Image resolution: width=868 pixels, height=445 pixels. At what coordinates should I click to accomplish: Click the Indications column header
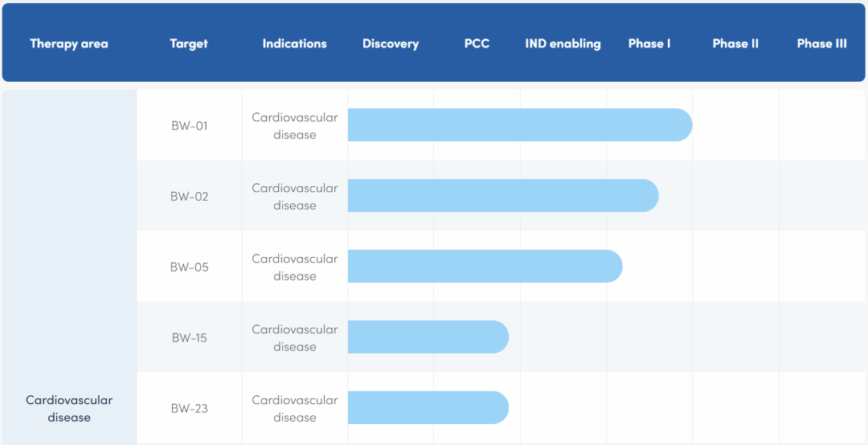click(x=294, y=43)
